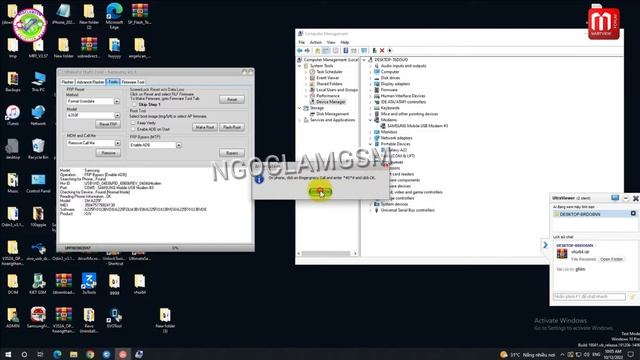Image resolution: width=640 pixels, height=360 pixels.
Task: Click the MDM Remove button
Action: coord(108,153)
